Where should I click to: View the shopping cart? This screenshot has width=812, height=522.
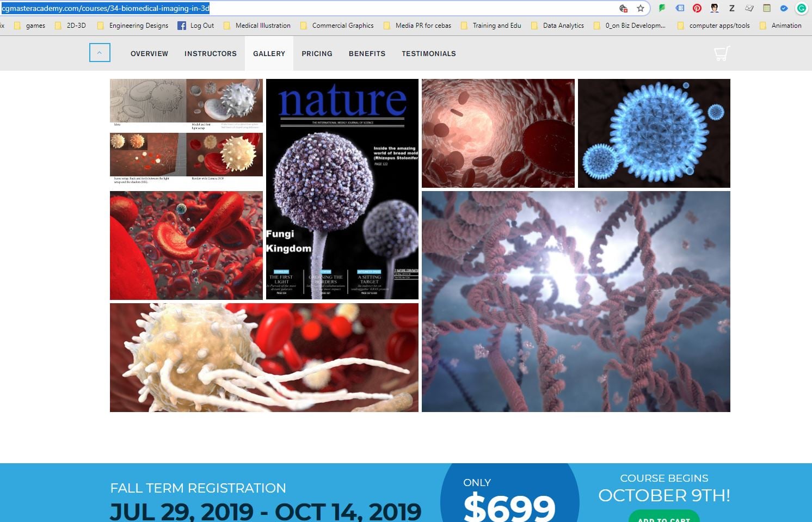[x=722, y=53]
